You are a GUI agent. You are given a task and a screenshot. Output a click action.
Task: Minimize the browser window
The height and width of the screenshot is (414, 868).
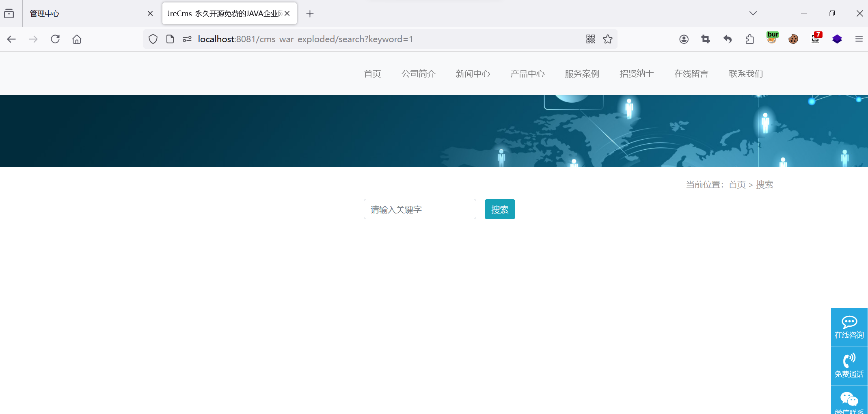point(804,13)
